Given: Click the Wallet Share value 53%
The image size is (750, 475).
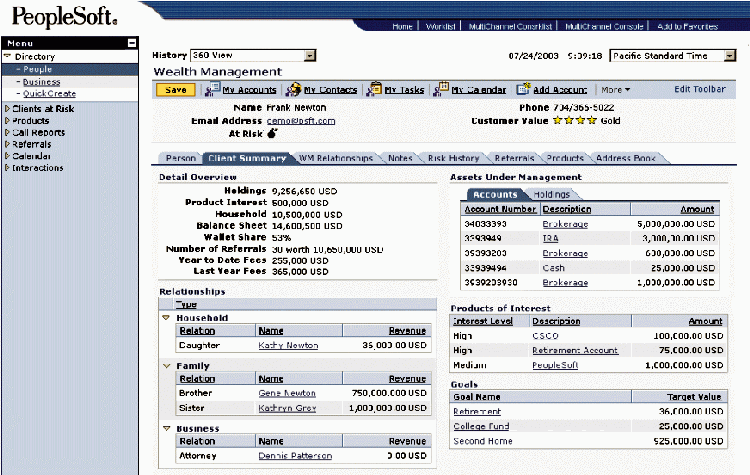Looking at the screenshot, I should tap(281, 238).
